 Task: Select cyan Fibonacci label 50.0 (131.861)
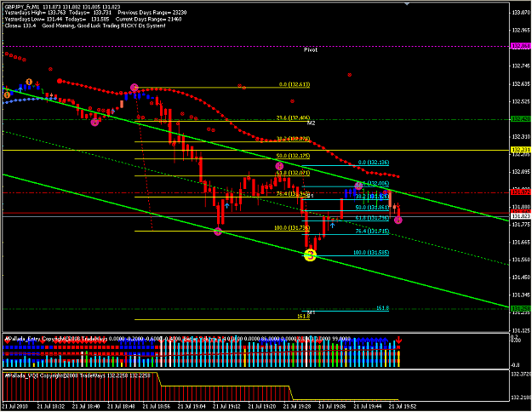(372, 208)
